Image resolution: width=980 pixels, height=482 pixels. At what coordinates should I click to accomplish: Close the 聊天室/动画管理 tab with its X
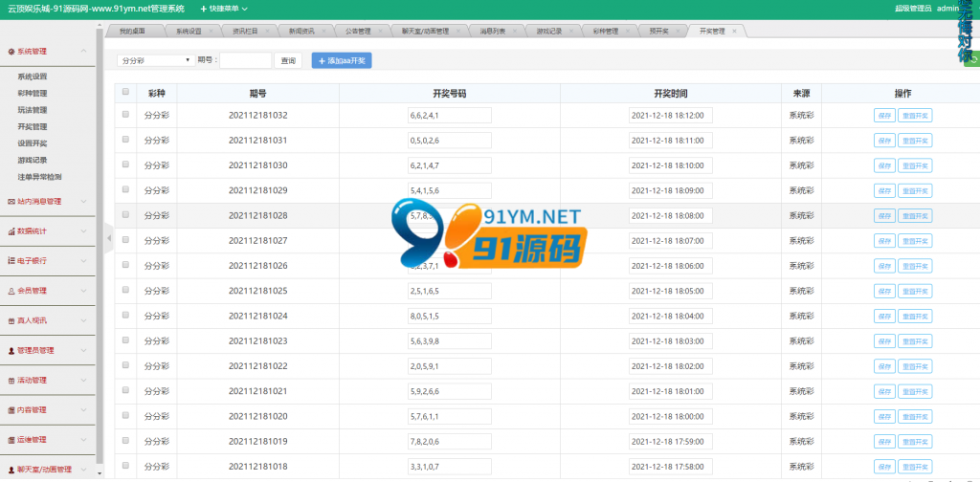[x=458, y=31]
